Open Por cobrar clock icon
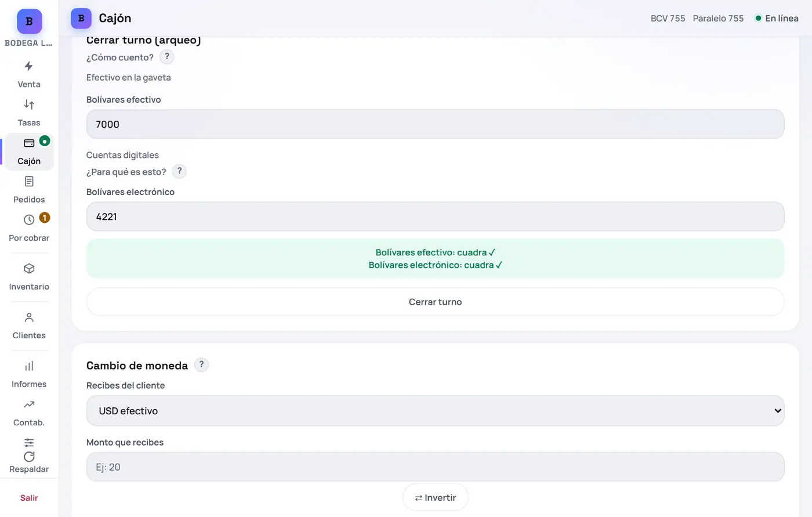Viewport: 812px width, 517px height. coord(29,220)
